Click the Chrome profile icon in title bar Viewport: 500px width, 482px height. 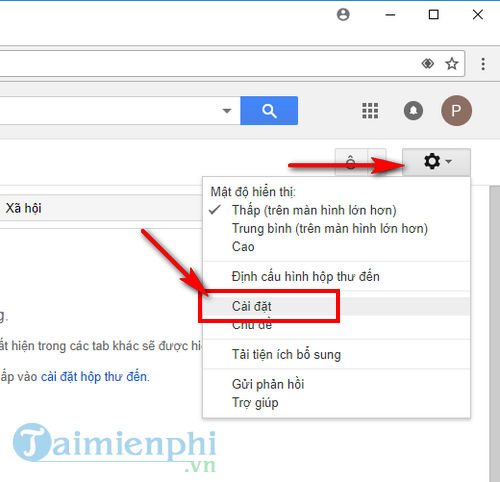coord(343,15)
